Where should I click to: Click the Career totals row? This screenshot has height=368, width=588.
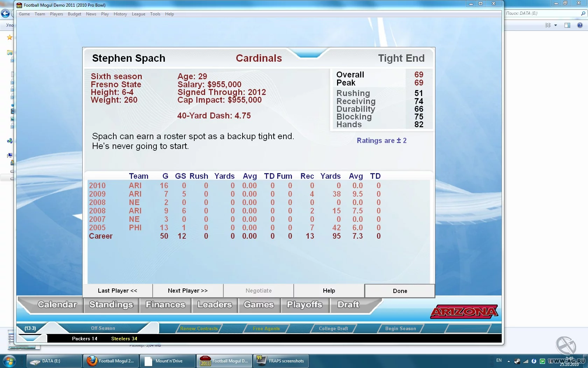coord(234,236)
